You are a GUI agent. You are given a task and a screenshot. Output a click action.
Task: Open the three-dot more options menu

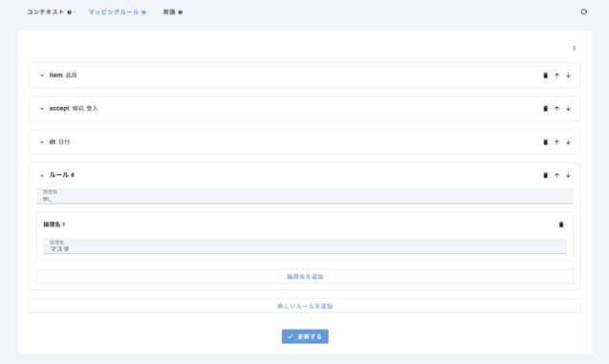[x=574, y=48]
